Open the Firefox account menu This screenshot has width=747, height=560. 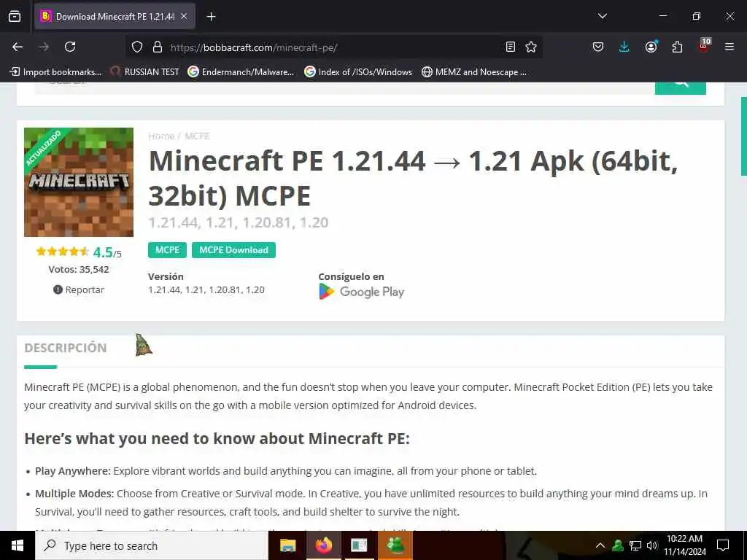tap(651, 47)
